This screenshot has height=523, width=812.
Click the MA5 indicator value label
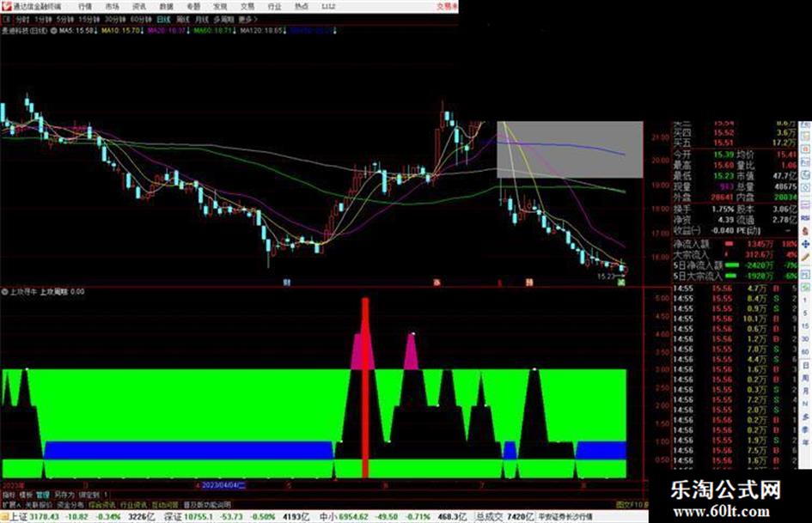[77, 31]
